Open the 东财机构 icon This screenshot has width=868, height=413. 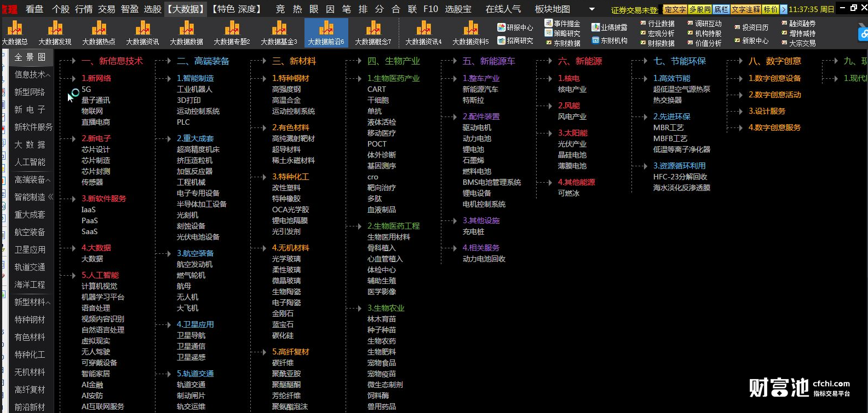(609, 40)
